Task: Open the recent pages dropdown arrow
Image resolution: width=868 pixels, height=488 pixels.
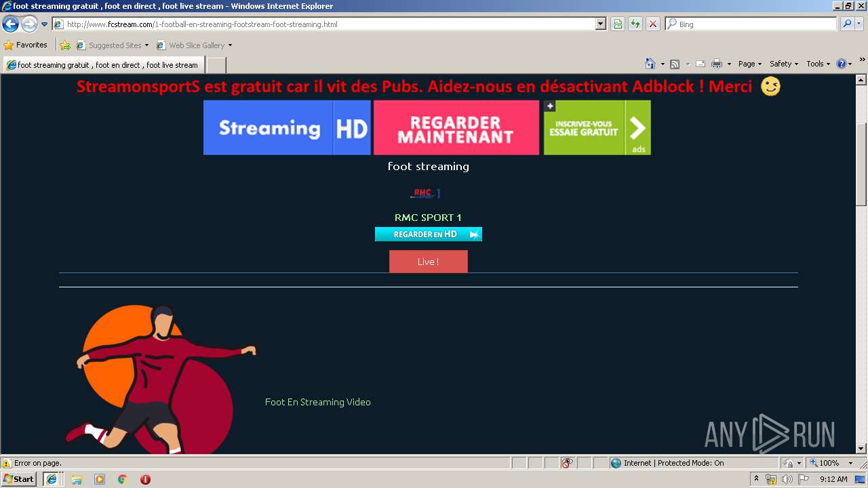Action: 45,24
